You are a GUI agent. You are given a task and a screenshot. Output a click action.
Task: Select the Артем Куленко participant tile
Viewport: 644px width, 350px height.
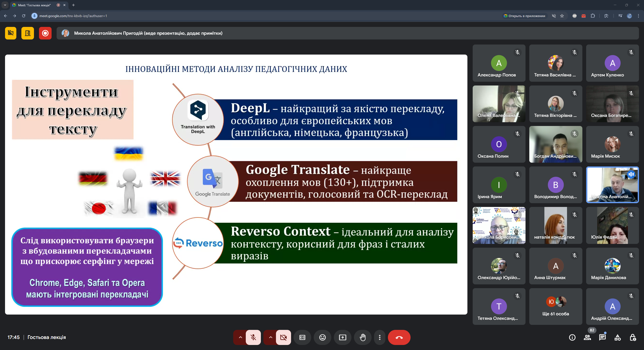[612, 63]
